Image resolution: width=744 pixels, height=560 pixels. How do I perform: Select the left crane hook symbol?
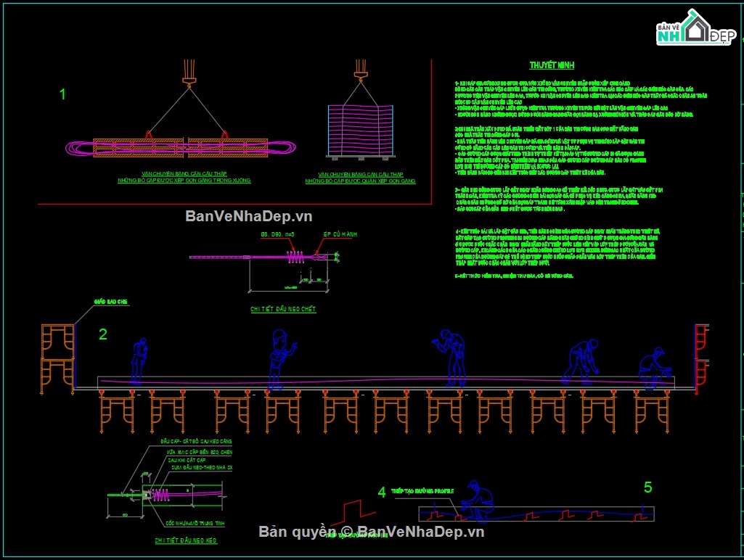(189, 73)
